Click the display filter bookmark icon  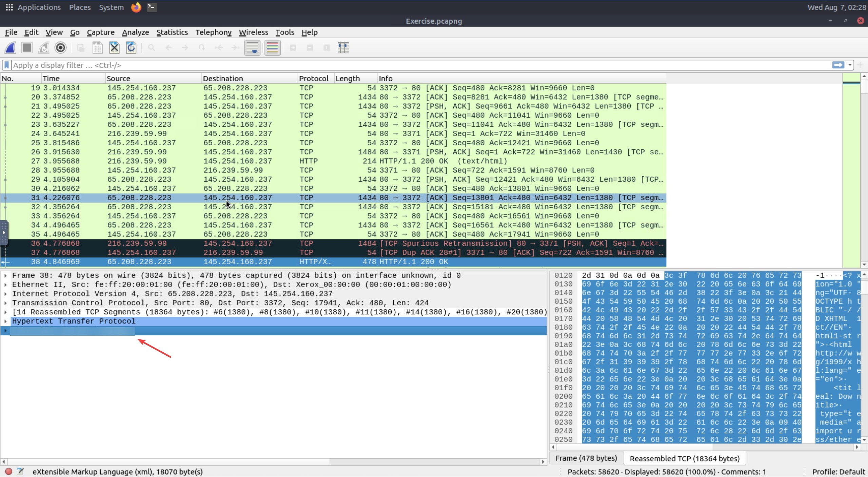(x=6, y=65)
